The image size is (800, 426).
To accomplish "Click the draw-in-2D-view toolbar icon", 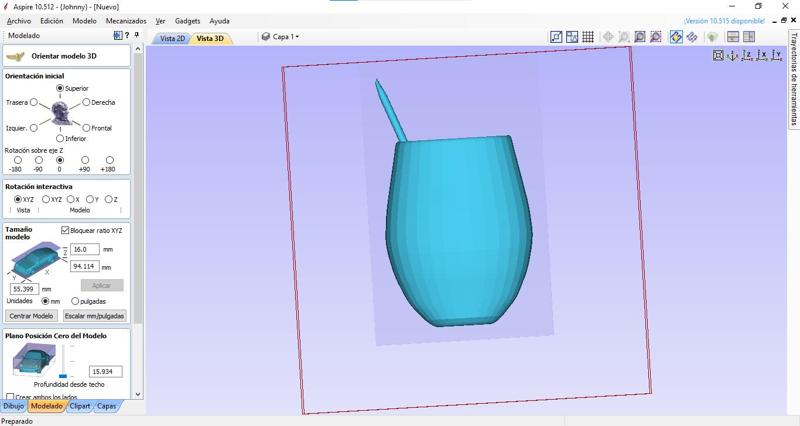I will tap(556, 37).
